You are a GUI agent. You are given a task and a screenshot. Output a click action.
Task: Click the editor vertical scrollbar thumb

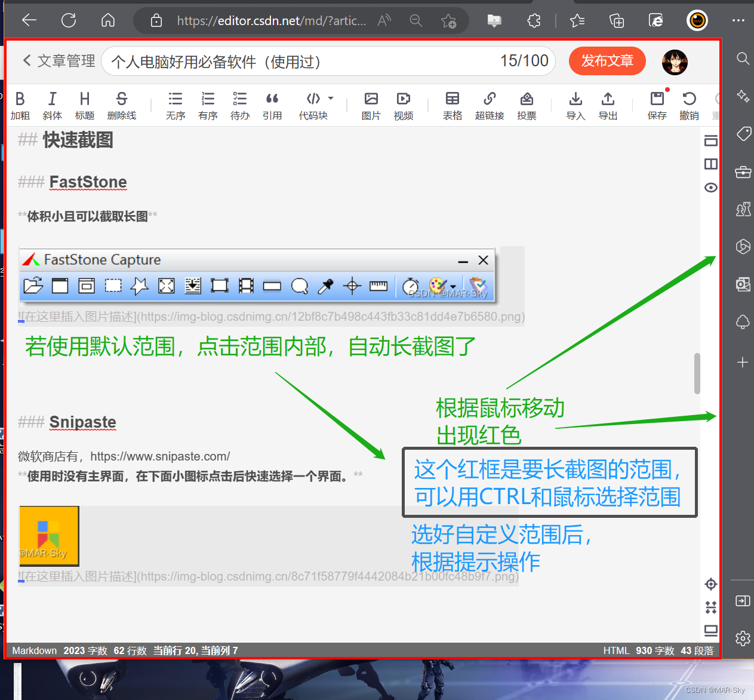point(697,374)
